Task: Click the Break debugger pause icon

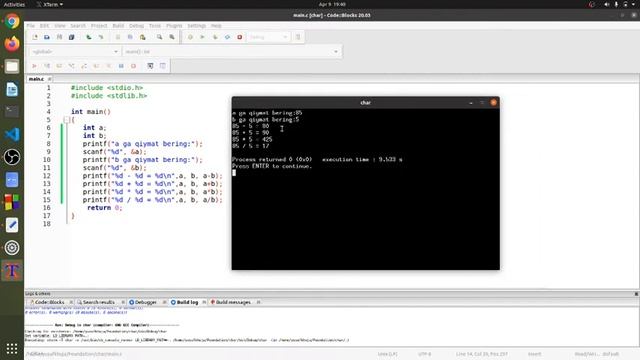Action: [x=121, y=66]
